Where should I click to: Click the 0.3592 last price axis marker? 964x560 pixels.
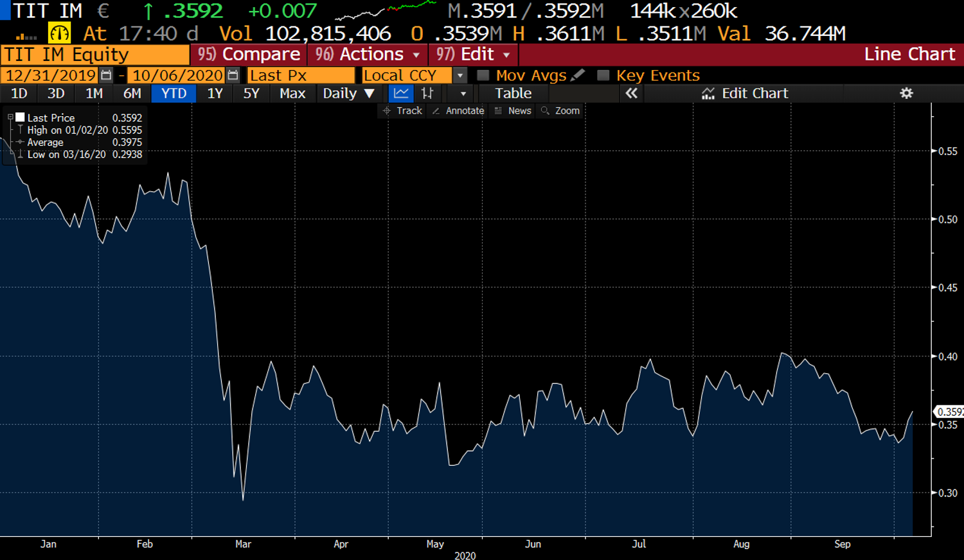tap(949, 412)
